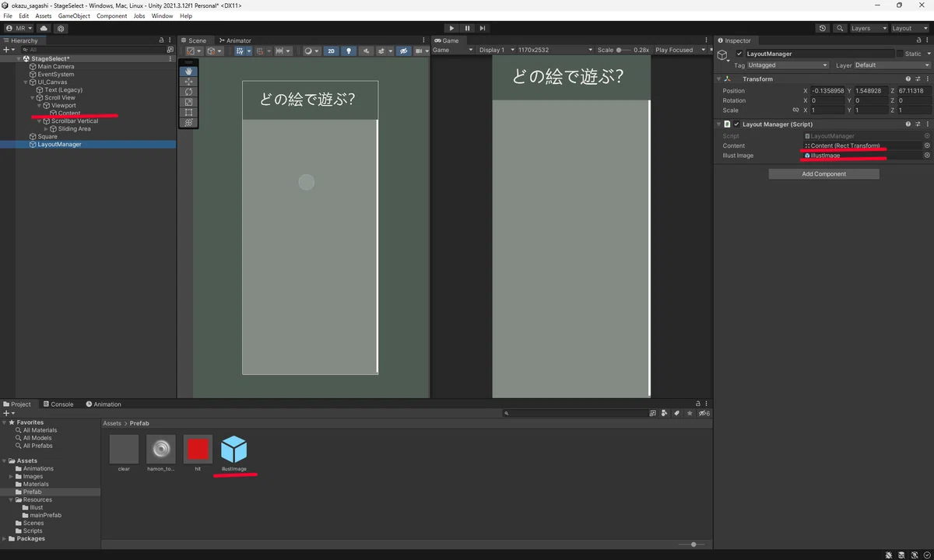Click Project search by type icon

664,414
